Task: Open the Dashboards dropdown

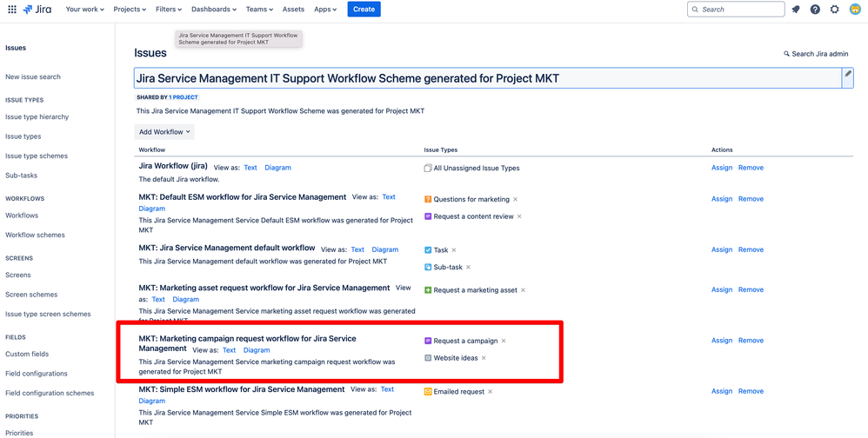Action: coord(214,10)
